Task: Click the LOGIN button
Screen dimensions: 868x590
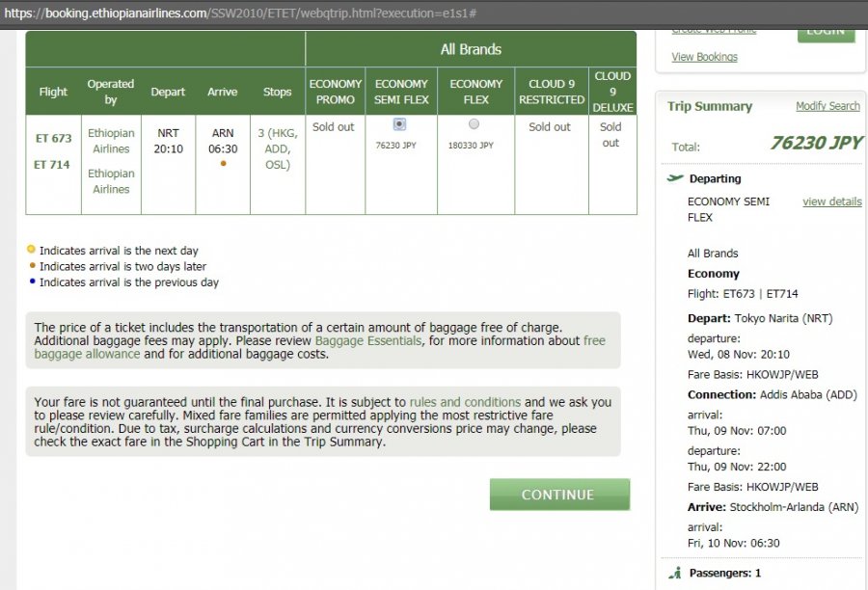Action: coord(826,30)
